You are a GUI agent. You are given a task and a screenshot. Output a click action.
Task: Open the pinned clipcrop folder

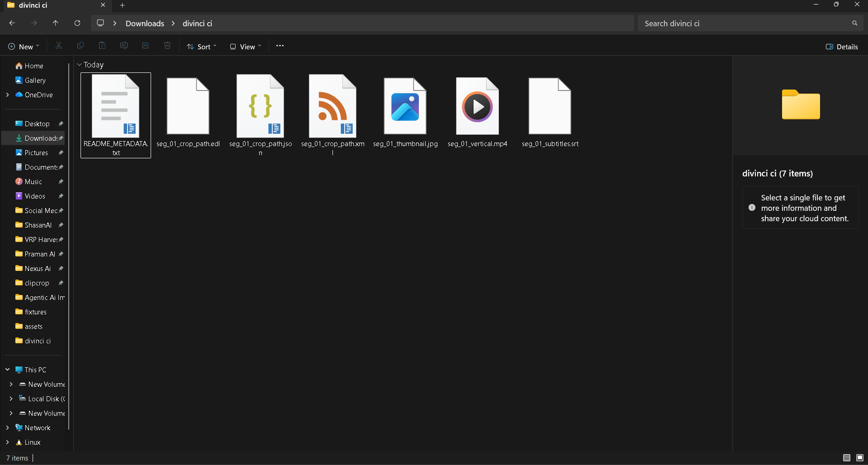(37, 283)
